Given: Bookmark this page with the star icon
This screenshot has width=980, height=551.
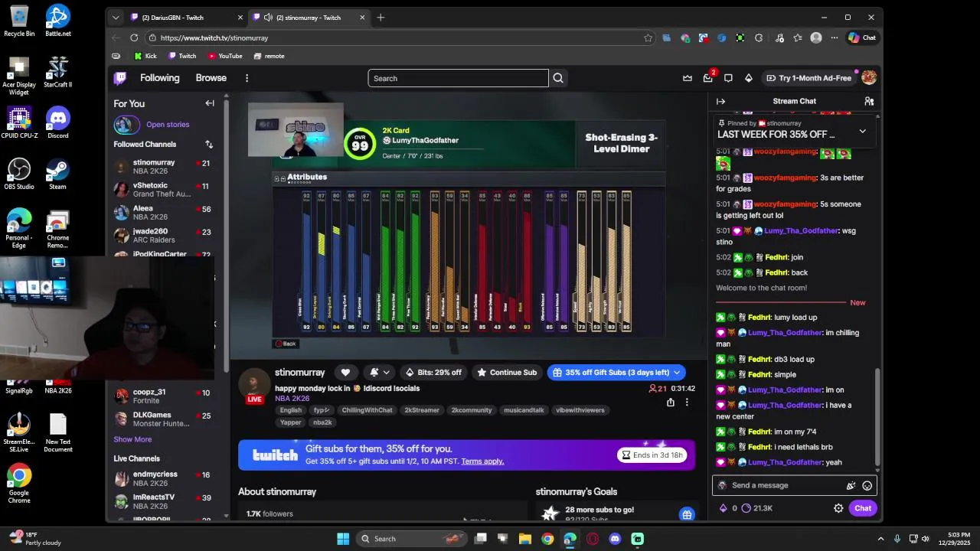Looking at the screenshot, I should 648,37.
